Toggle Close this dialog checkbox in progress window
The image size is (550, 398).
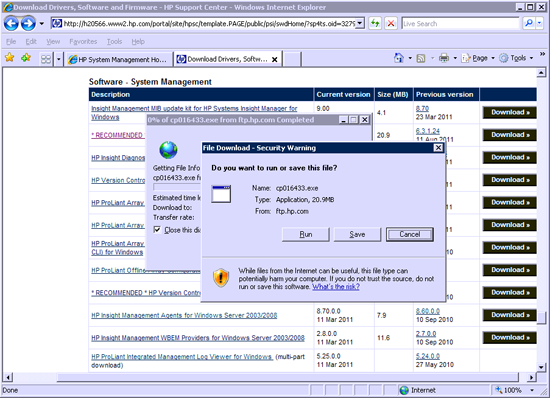(x=157, y=230)
